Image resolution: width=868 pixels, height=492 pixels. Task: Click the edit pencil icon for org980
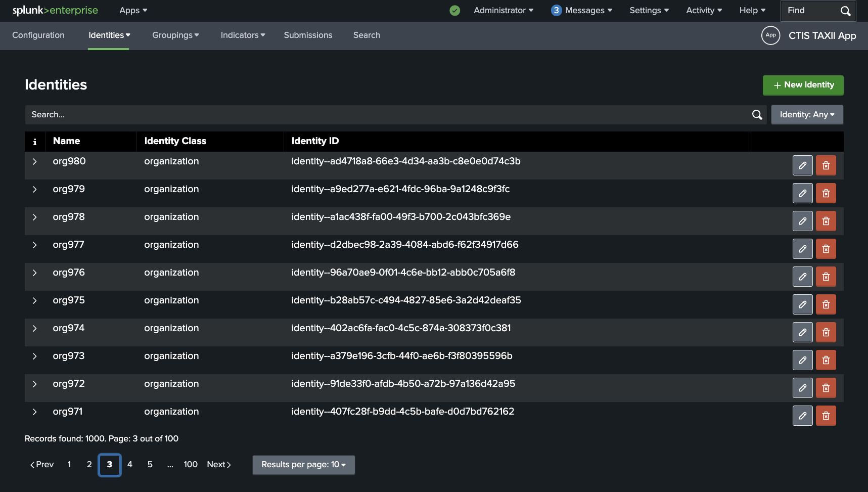point(802,165)
